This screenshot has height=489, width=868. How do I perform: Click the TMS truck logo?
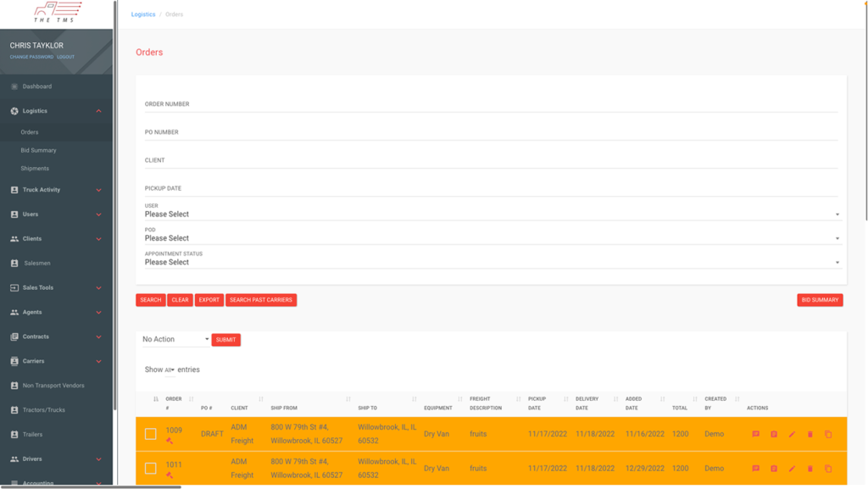coord(56,12)
